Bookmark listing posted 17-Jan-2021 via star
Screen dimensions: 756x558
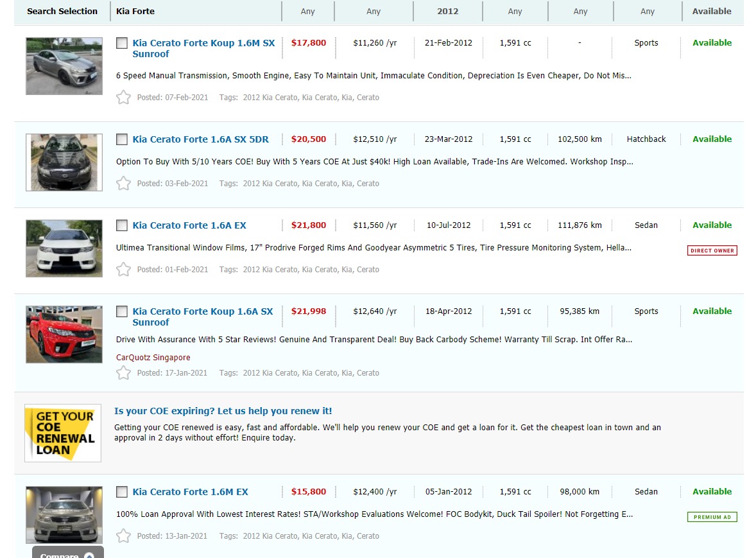[123, 373]
